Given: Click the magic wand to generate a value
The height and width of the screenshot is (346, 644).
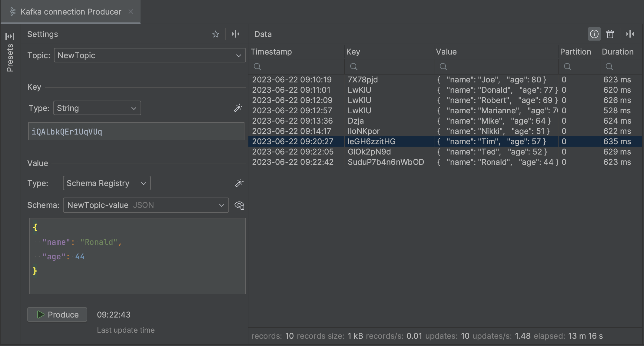Looking at the screenshot, I should click(x=239, y=183).
